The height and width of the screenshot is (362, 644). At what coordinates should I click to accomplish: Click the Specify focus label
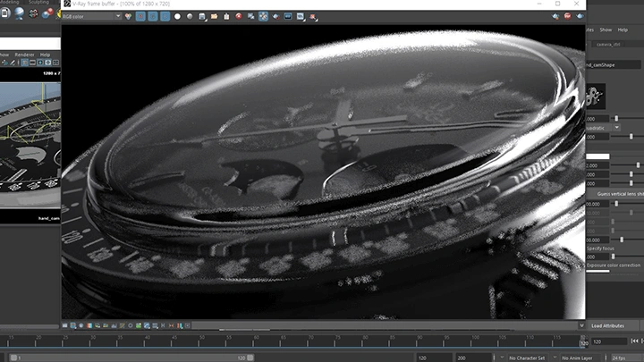coord(600,248)
